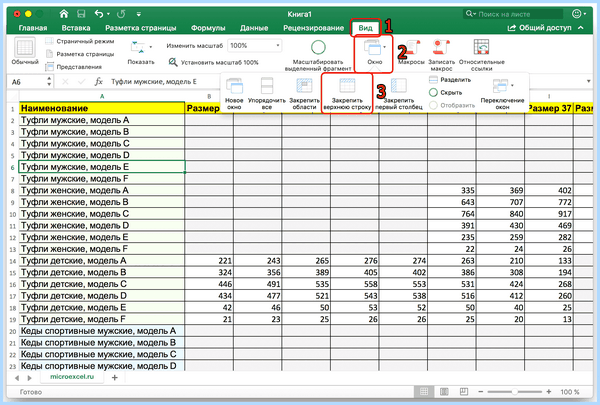
Task: Expand the formula bar arrow
Action: pos(589,82)
